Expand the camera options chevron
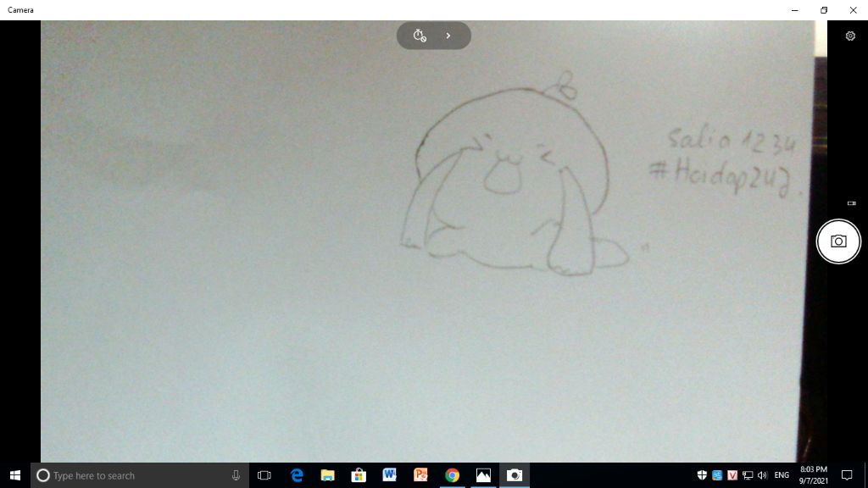 point(448,36)
